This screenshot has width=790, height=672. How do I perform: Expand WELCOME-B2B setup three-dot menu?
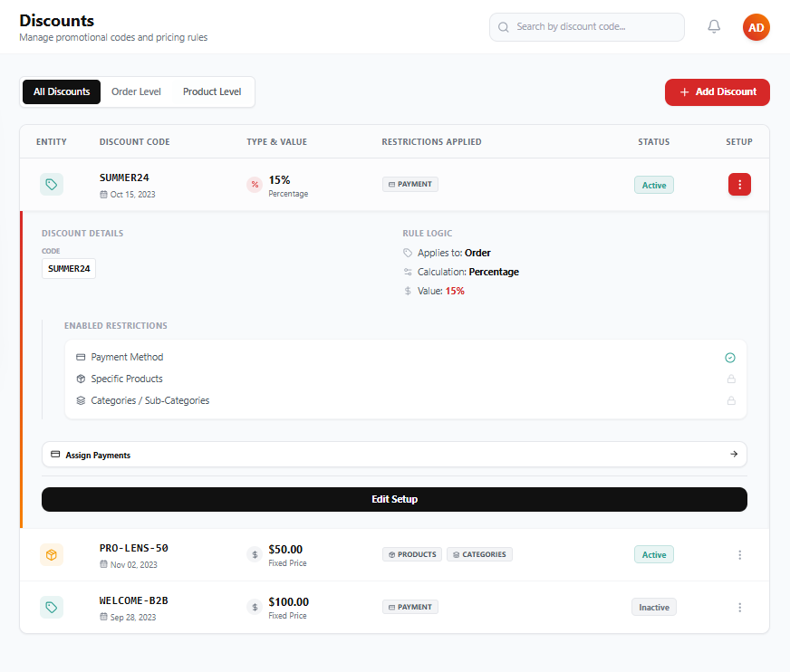(739, 608)
